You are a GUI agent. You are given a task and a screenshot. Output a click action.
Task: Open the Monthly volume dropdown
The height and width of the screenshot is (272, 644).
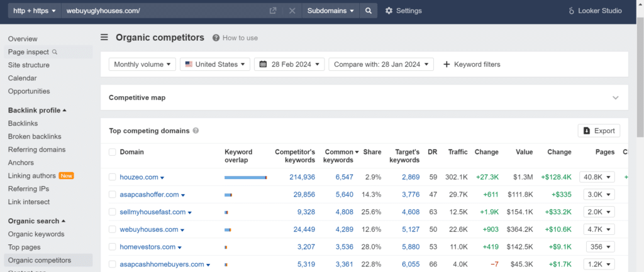(x=143, y=64)
